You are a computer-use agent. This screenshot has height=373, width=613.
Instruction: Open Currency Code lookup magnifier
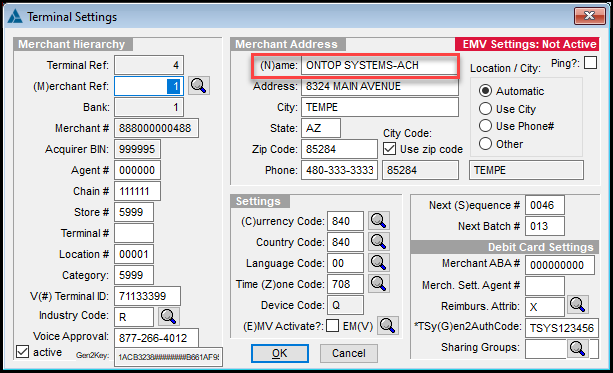coord(378,221)
